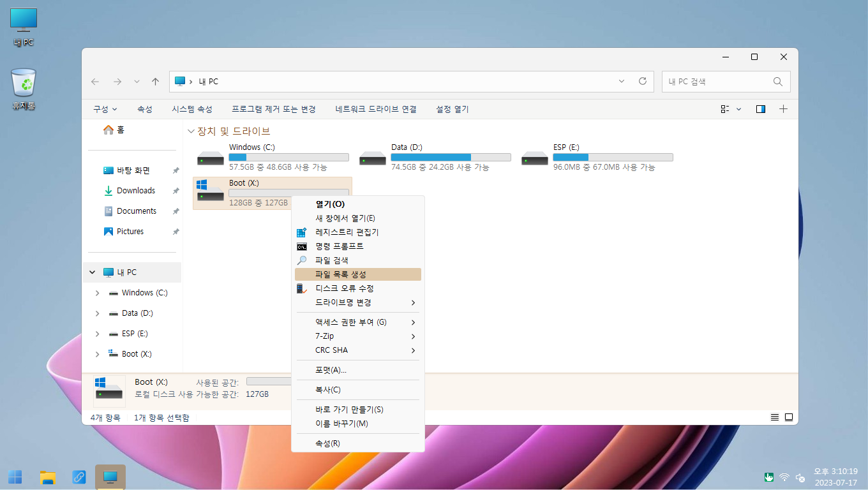Select the Windows (C:) drive icon
Screen dimensions: 868x490
[211, 158]
